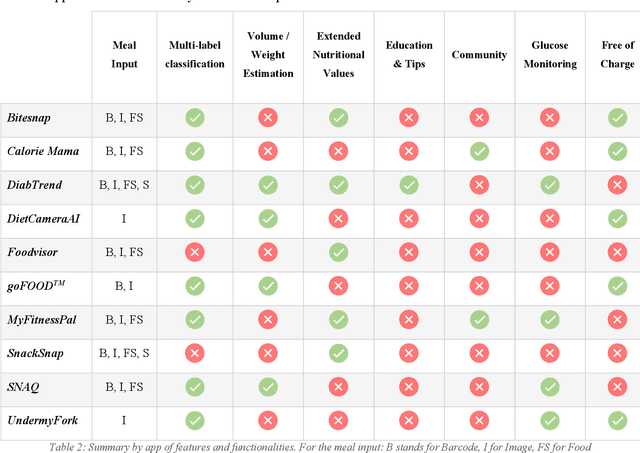Click SNAQ's Extended Nutritional Values checkmark

click(339, 387)
